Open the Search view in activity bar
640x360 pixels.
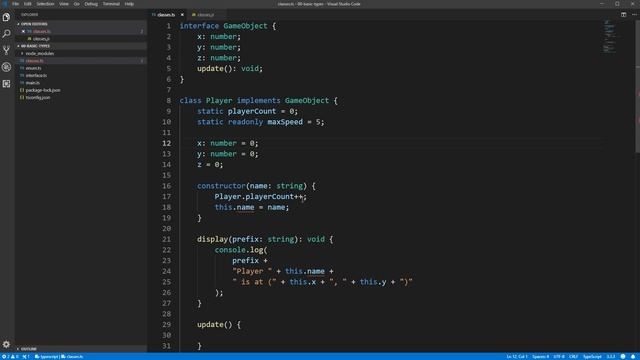tap(6, 34)
